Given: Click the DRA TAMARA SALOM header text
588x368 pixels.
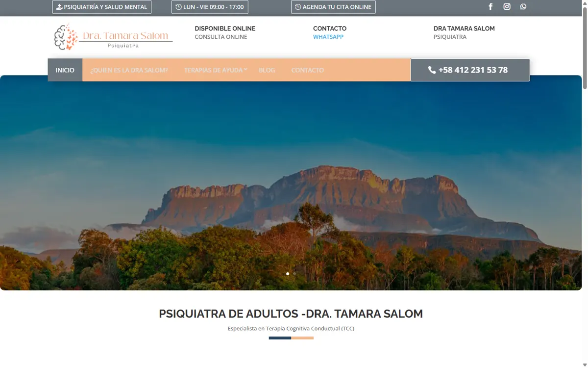Looking at the screenshot, I should tap(464, 28).
